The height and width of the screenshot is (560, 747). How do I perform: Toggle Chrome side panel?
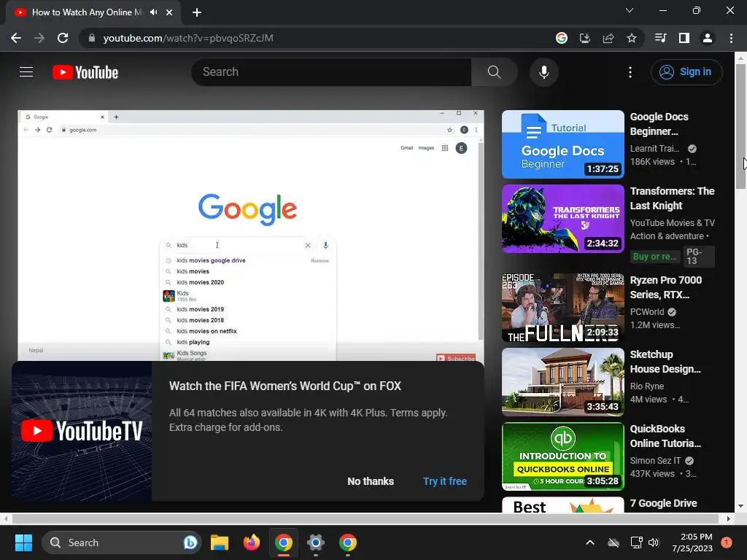(x=684, y=38)
